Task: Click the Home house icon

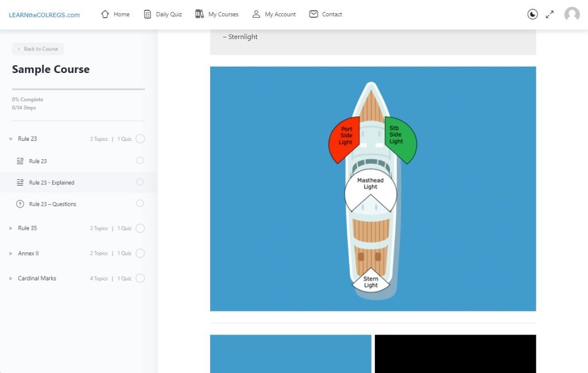Action: 105,14
